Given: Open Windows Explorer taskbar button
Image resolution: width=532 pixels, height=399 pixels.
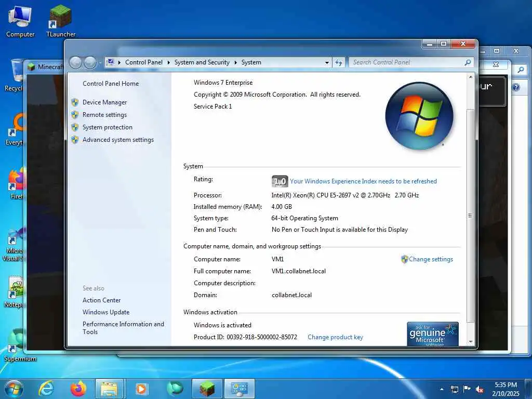Looking at the screenshot, I should (x=109, y=389).
